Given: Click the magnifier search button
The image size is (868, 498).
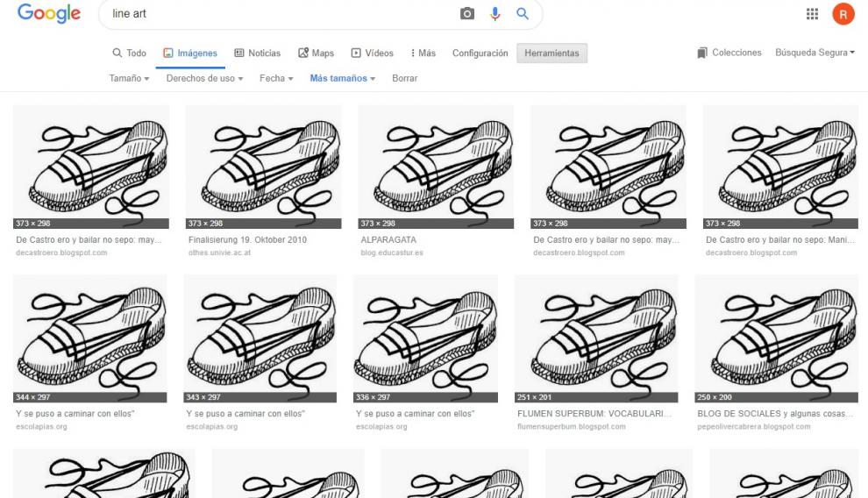Looking at the screenshot, I should pos(523,14).
